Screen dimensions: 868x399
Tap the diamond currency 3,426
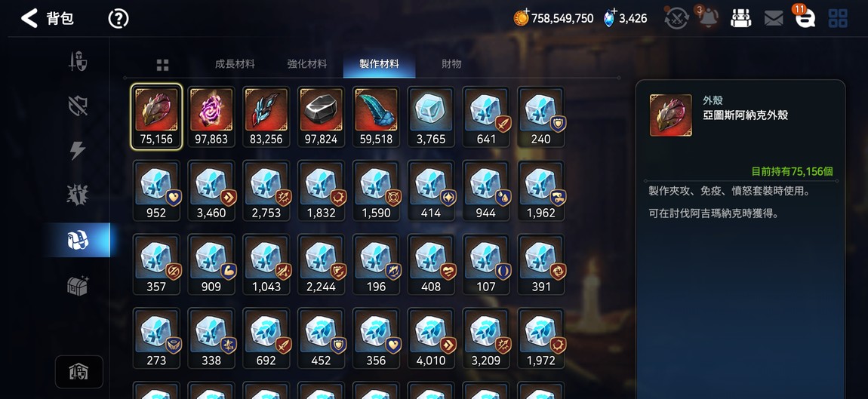626,18
